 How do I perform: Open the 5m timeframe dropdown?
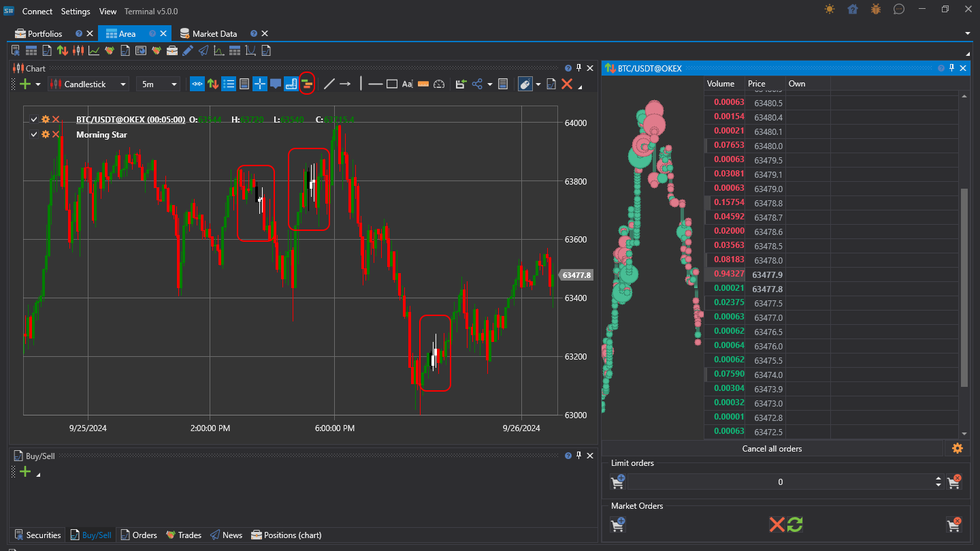pos(158,84)
